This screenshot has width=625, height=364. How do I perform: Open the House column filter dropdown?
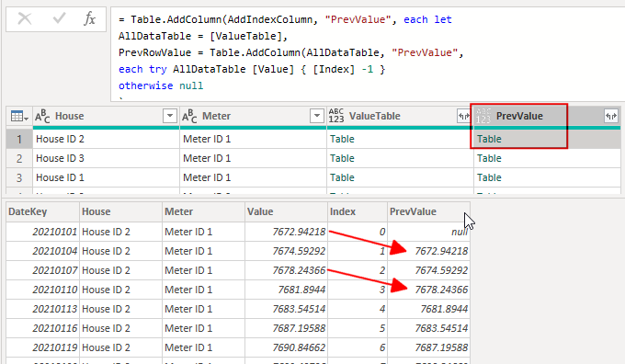point(170,116)
